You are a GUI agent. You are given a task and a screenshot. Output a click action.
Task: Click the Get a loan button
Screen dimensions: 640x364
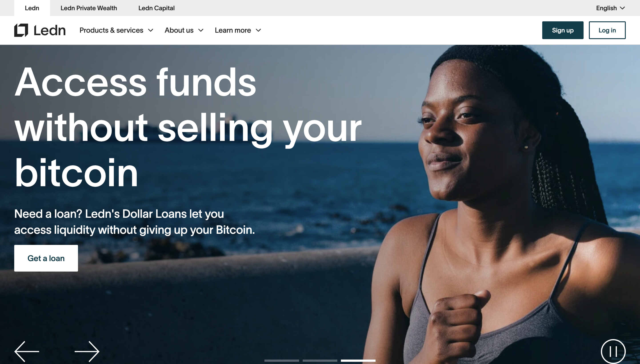[x=46, y=258]
